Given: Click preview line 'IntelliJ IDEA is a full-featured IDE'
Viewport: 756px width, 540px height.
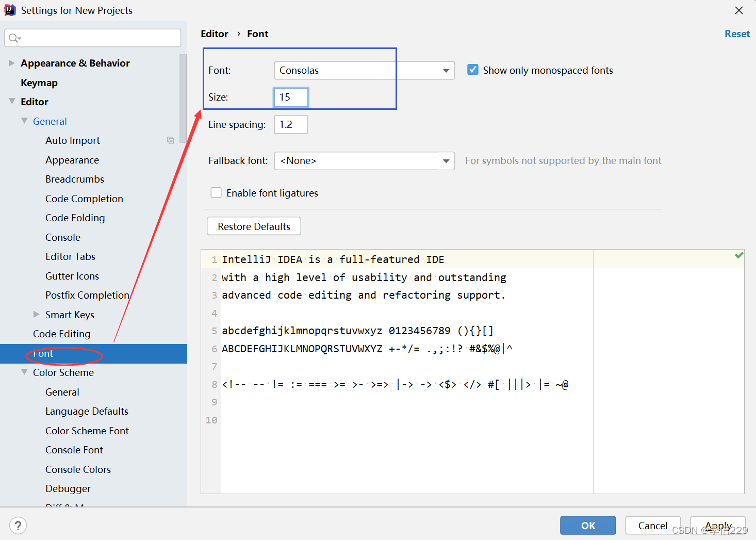Looking at the screenshot, I should pyautogui.click(x=333, y=259).
